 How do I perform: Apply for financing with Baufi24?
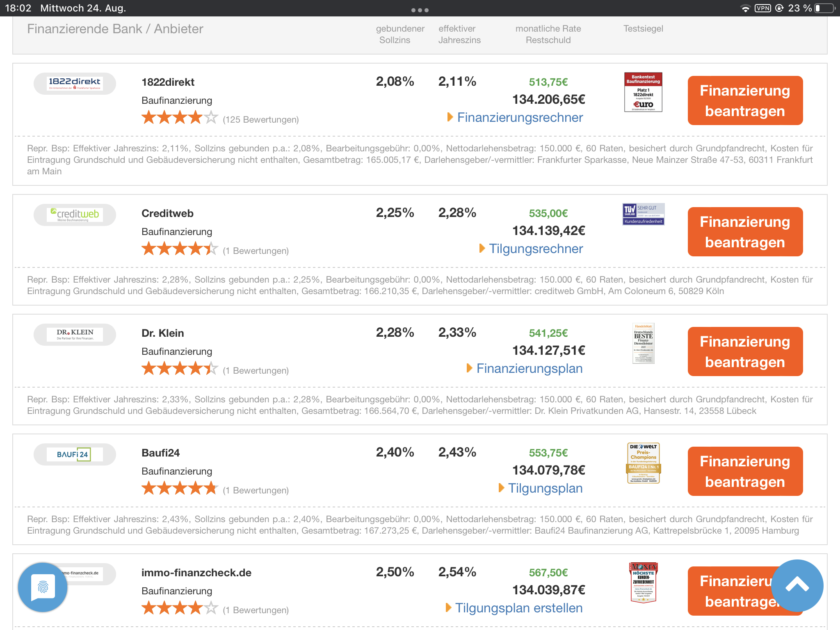[745, 471]
